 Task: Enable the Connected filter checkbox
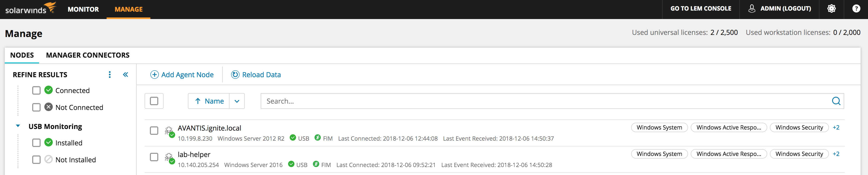tap(36, 90)
